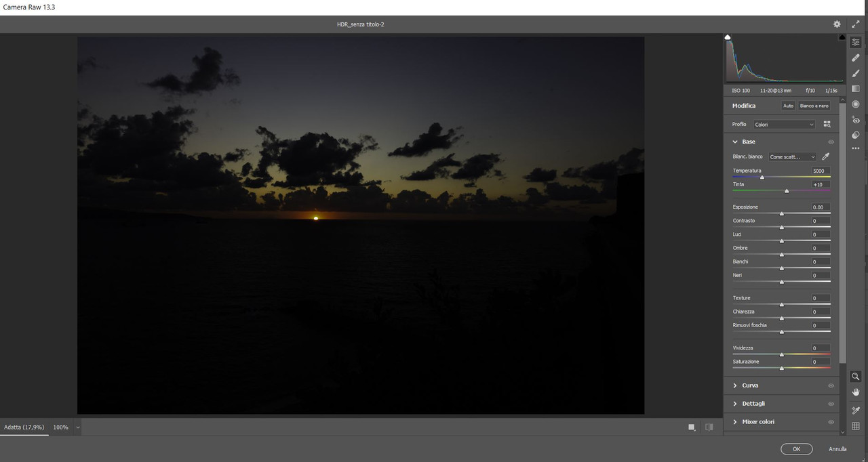Click the Chiarezza value field
The height and width of the screenshot is (462, 868).
point(819,312)
